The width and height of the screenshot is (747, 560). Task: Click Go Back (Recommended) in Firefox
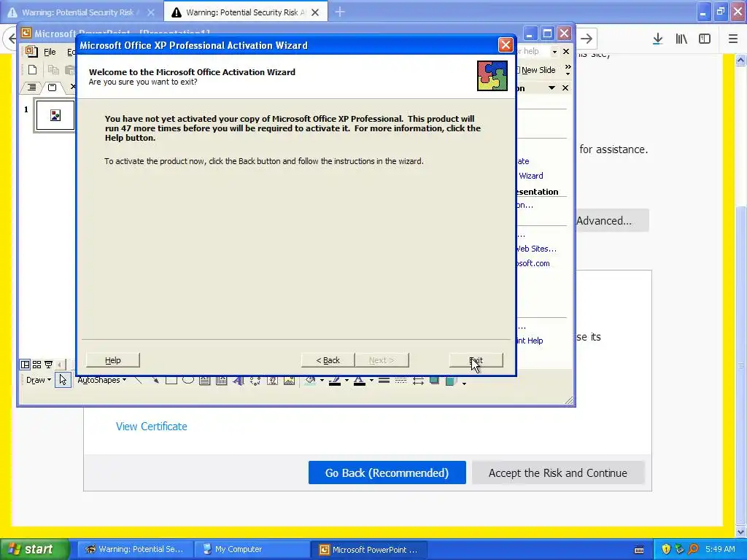[x=387, y=472]
